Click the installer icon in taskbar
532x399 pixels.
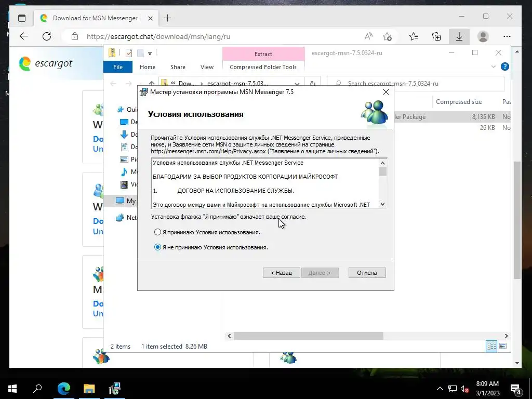click(115, 388)
